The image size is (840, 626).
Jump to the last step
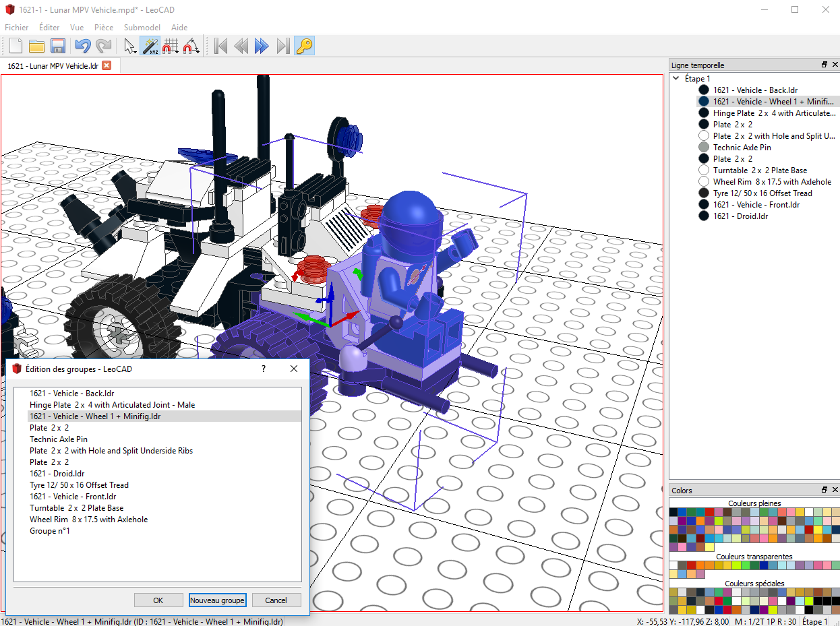[283, 46]
